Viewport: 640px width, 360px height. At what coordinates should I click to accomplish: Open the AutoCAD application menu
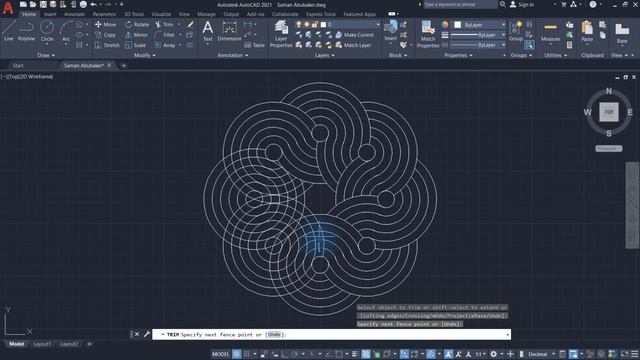(8, 7)
